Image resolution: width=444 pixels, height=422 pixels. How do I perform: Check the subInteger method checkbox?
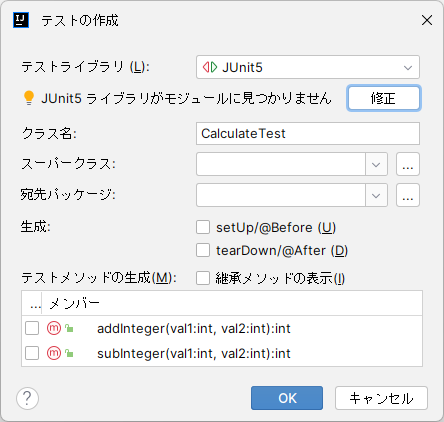(x=32, y=353)
